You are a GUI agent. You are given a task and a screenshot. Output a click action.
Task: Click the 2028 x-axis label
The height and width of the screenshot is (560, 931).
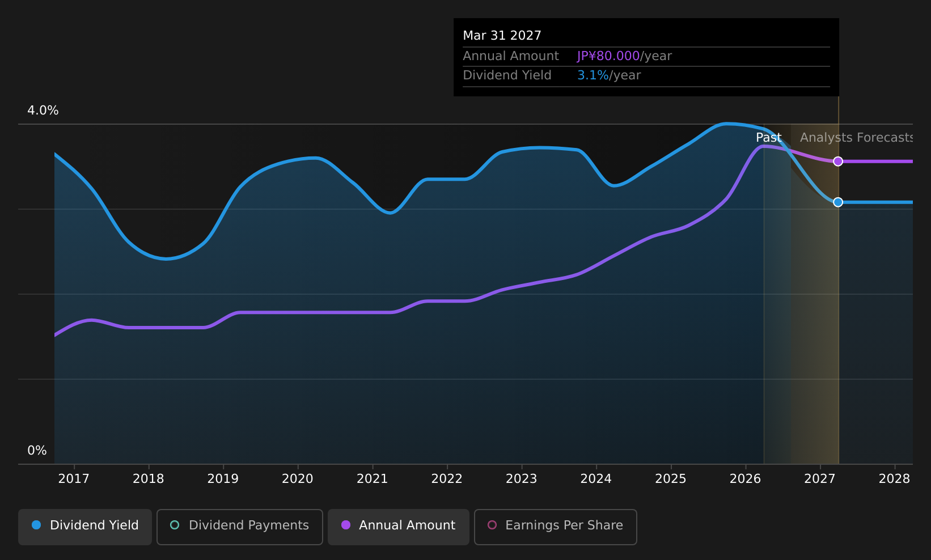[x=895, y=479]
